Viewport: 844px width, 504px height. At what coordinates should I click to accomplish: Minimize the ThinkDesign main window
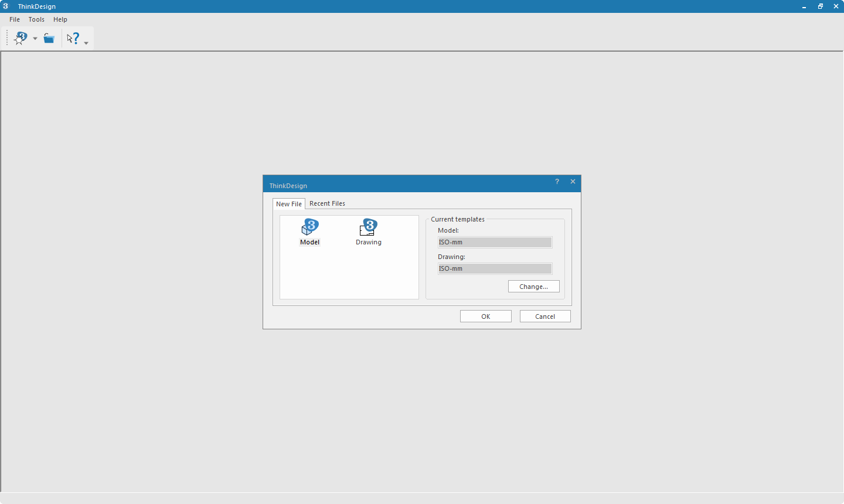tap(804, 6)
